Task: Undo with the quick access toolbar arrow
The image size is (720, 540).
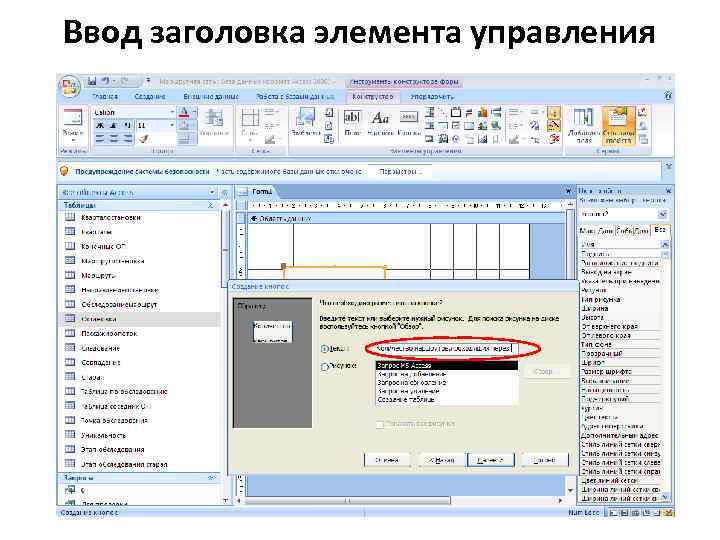Action: pyautogui.click(x=105, y=81)
